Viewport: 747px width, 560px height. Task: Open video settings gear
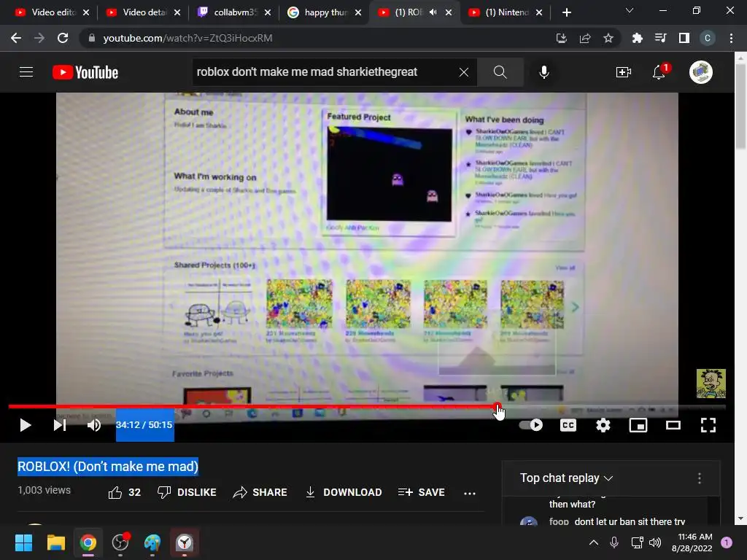(603, 425)
